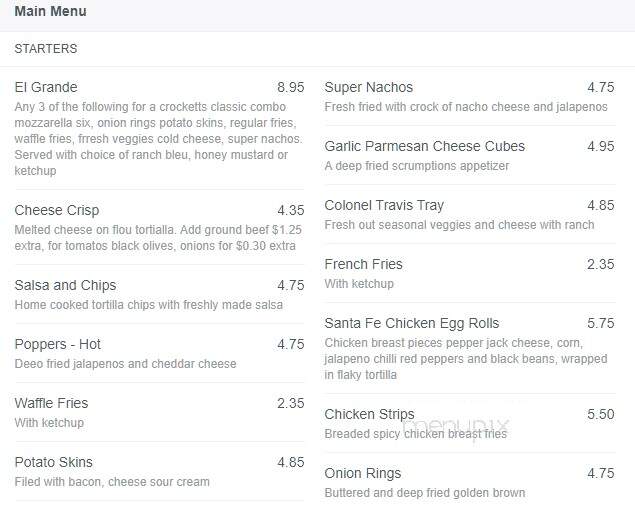Open Santa Fe Chicken Egg Rolls
The width and height of the screenshot is (635, 509).
coord(411,323)
